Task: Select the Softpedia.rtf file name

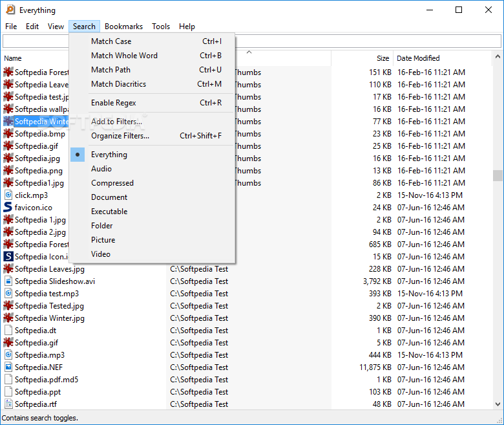Action: [x=36, y=404]
